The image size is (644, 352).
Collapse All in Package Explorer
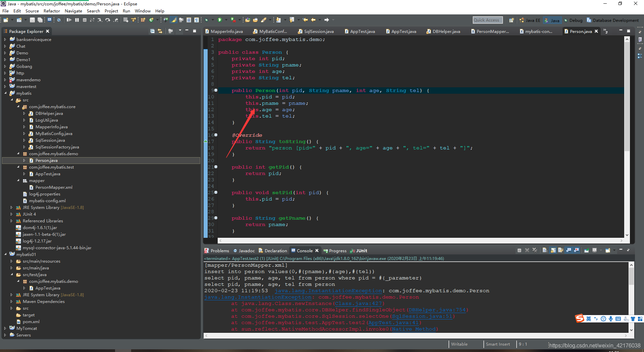pyautogui.click(x=153, y=31)
